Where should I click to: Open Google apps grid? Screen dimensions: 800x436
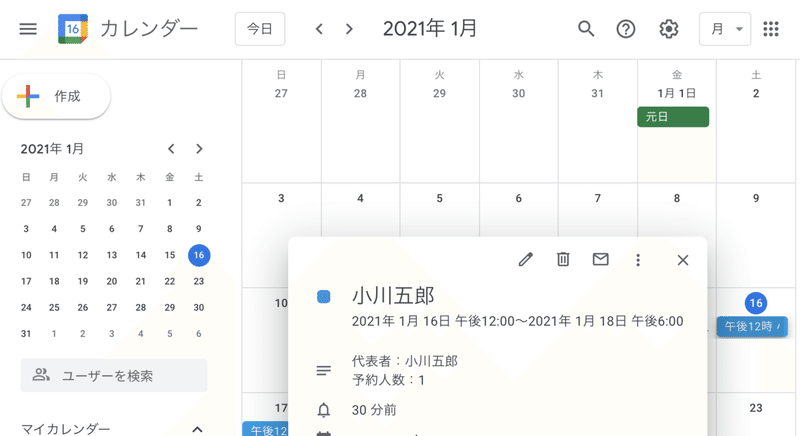771,29
